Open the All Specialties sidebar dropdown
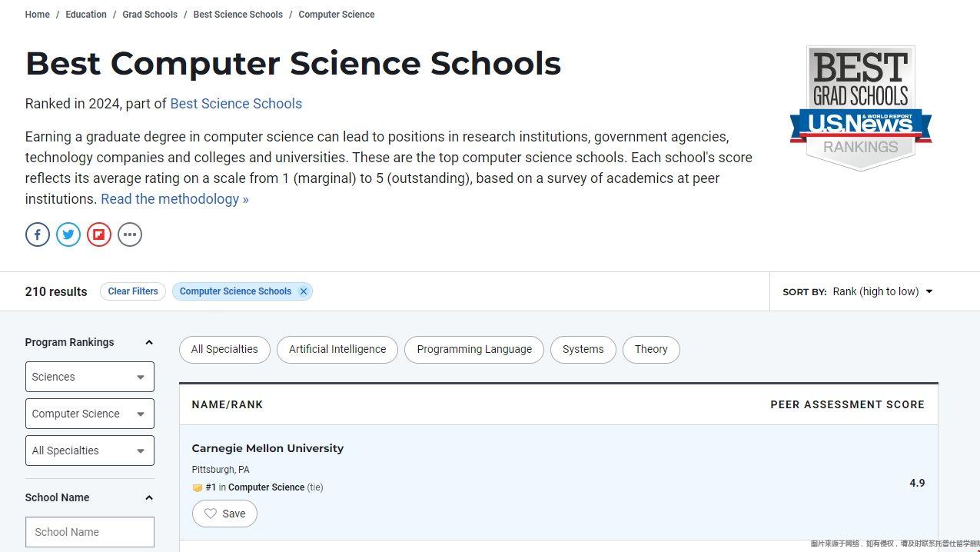 90,451
